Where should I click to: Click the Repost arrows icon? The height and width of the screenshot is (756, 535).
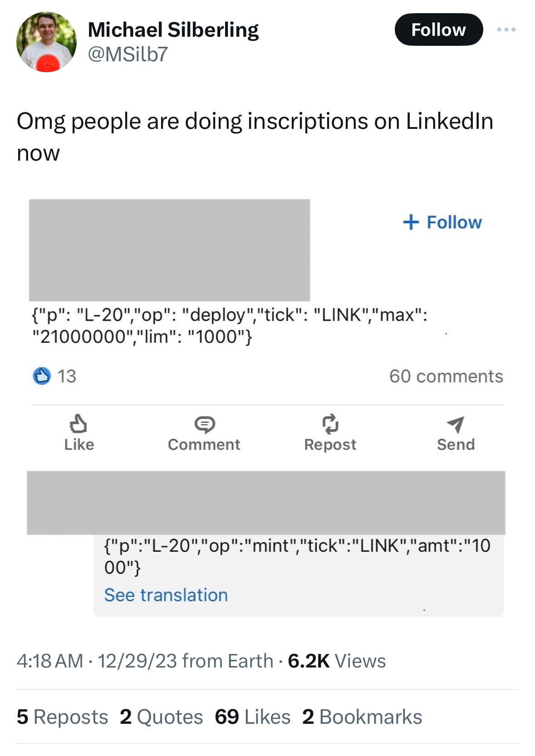pos(330,424)
